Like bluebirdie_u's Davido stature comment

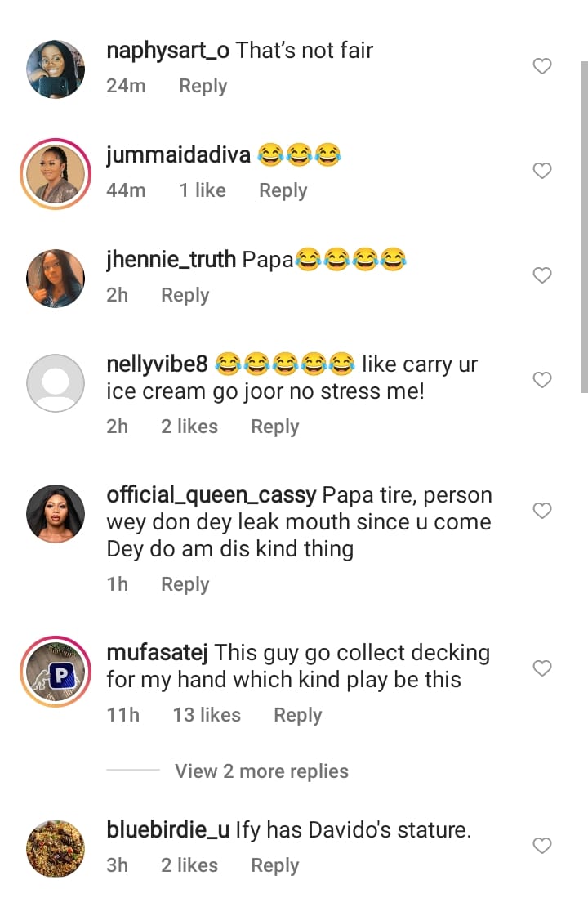(x=542, y=846)
